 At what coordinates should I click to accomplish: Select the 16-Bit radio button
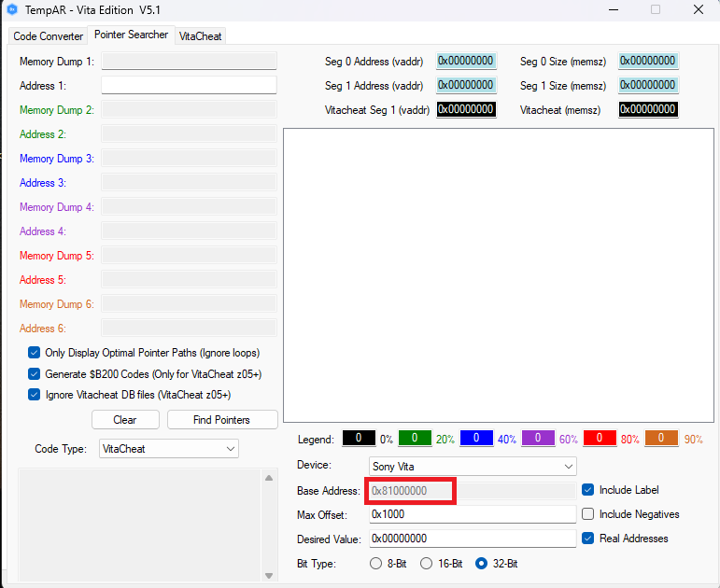(426, 563)
